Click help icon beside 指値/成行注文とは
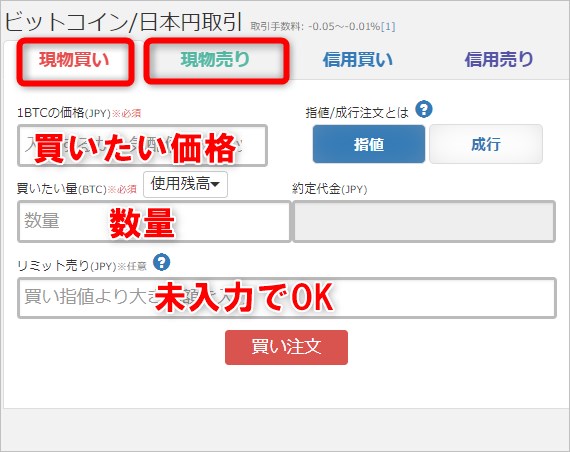570x452 pixels. click(x=424, y=109)
